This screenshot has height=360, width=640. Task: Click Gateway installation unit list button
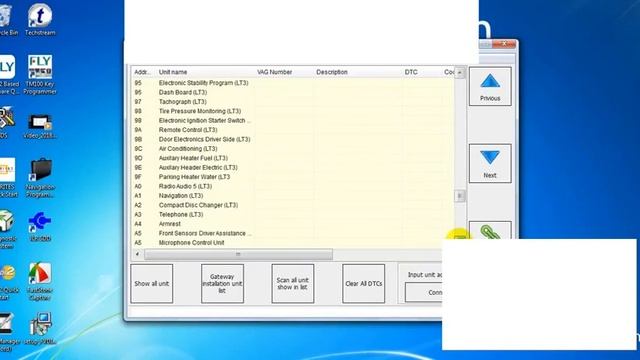pyautogui.click(x=222, y=284)
